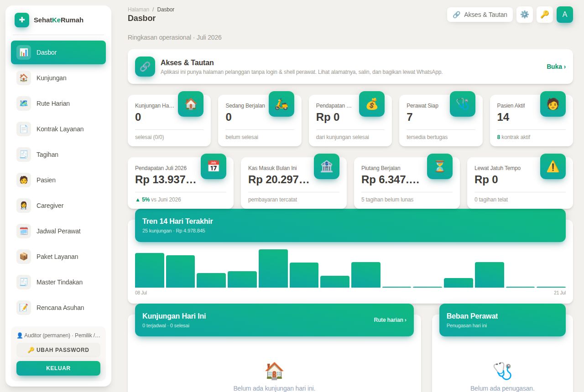This screenshot has height=392, width=584.
Task: Click person icon on Pasien Aktif card
Action: (x=553, y=104)
